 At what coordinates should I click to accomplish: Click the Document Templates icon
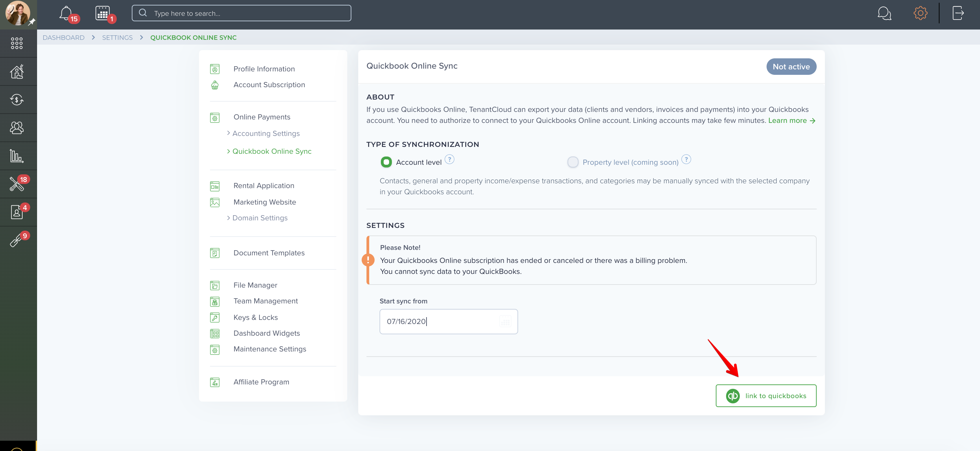point(214,253)
